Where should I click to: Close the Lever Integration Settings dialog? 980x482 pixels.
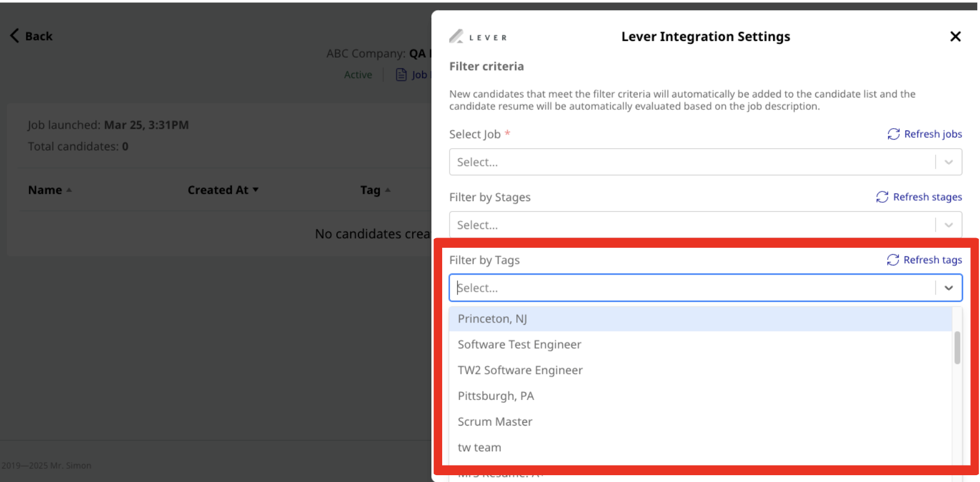(955, 36)
